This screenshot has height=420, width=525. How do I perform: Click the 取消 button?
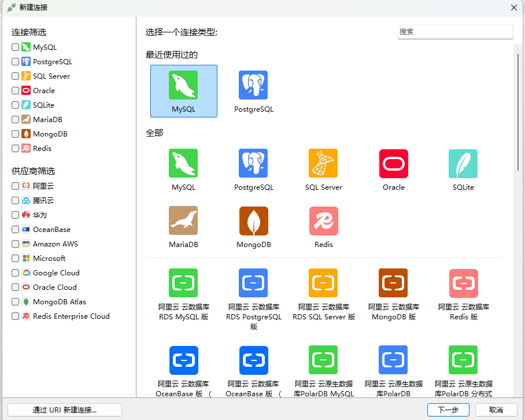point(496,410)
